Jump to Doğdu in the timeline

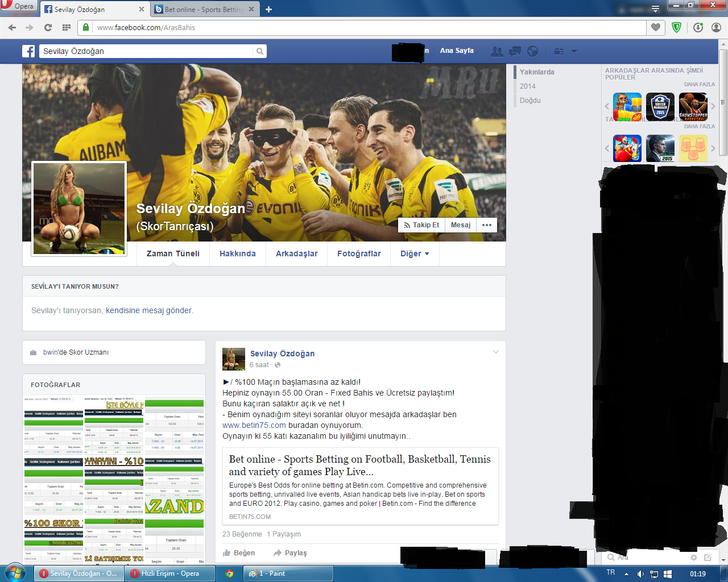530,101
